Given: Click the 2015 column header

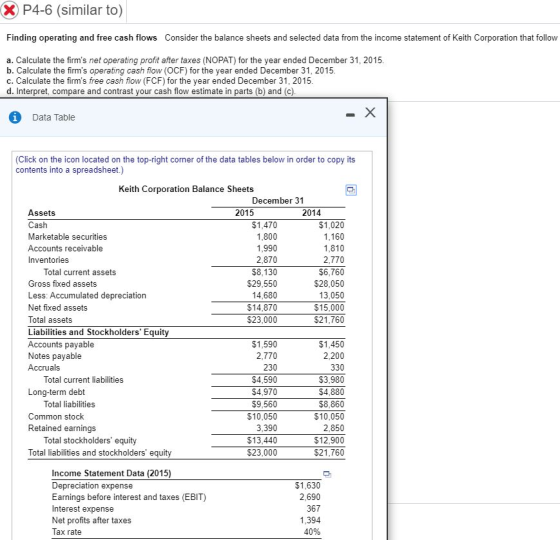Looking at the screenshot, I should (245, 213).
